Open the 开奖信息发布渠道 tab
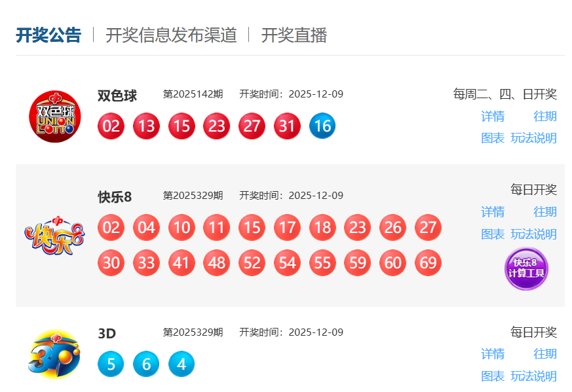 tap(172, 35)
